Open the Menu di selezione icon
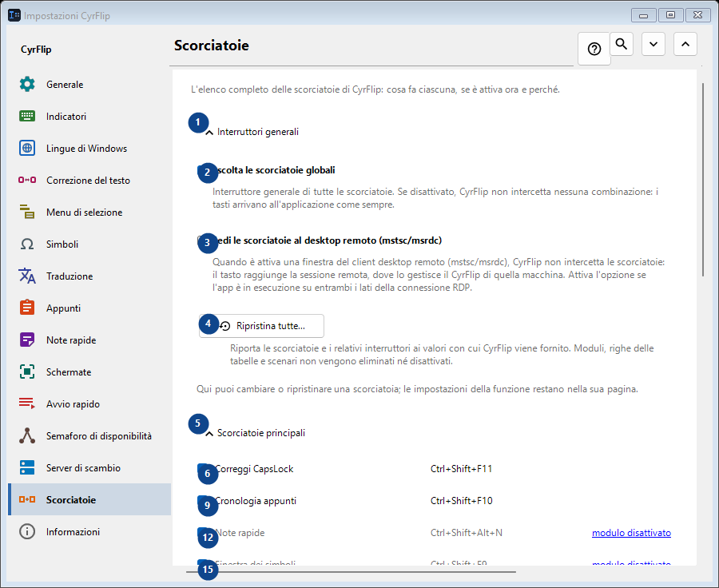Viewport: 719px width, 588px height. (x=27, y=212)
